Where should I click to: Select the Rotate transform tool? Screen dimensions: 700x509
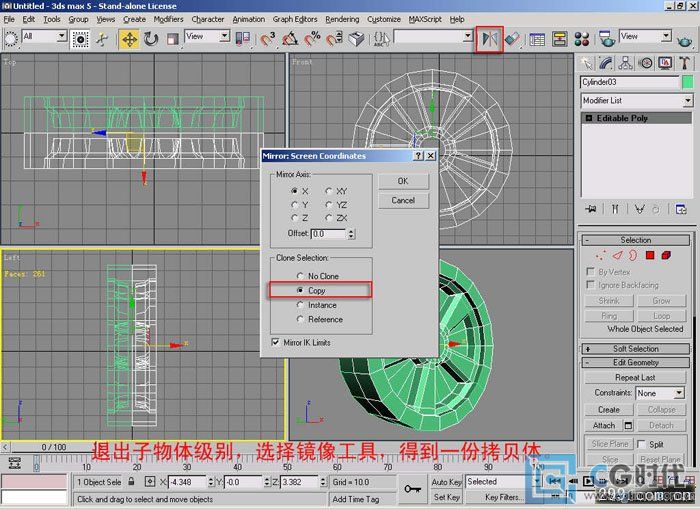[151, 39]
